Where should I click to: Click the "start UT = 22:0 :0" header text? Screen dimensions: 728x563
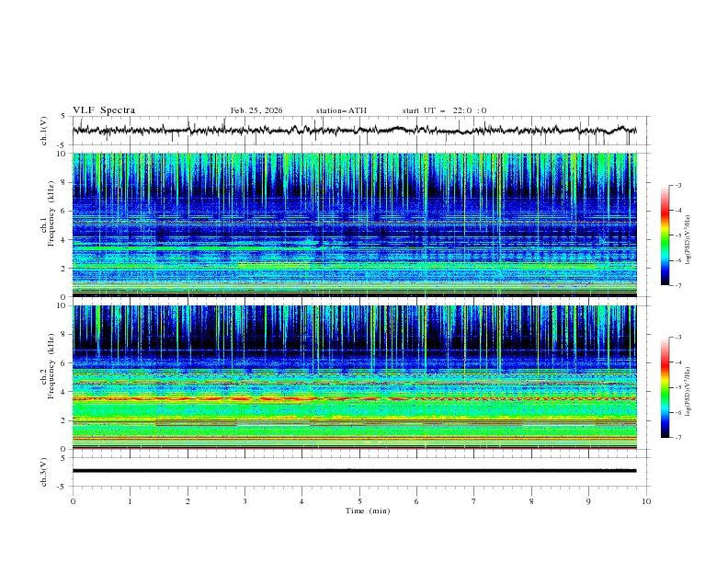(444, 110)
